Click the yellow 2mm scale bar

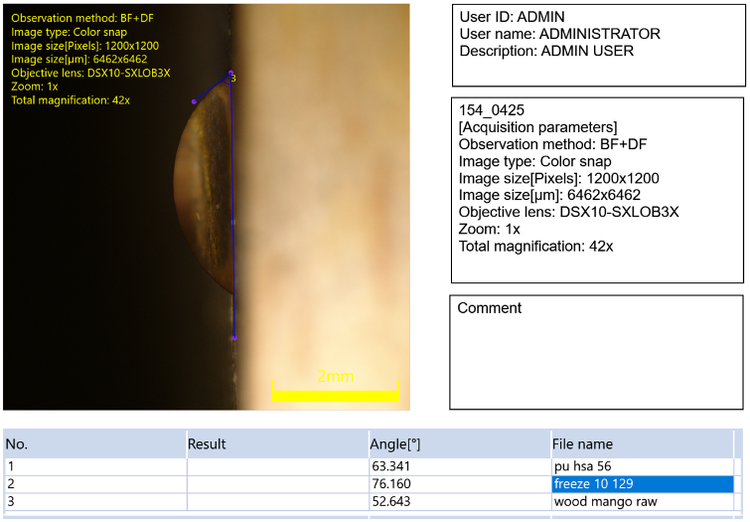[335, 395]
